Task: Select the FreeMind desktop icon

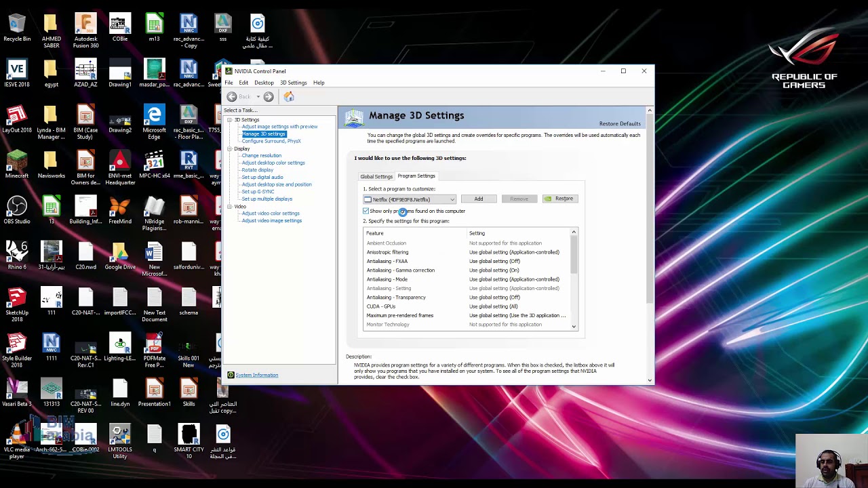Action: (120, 210)
